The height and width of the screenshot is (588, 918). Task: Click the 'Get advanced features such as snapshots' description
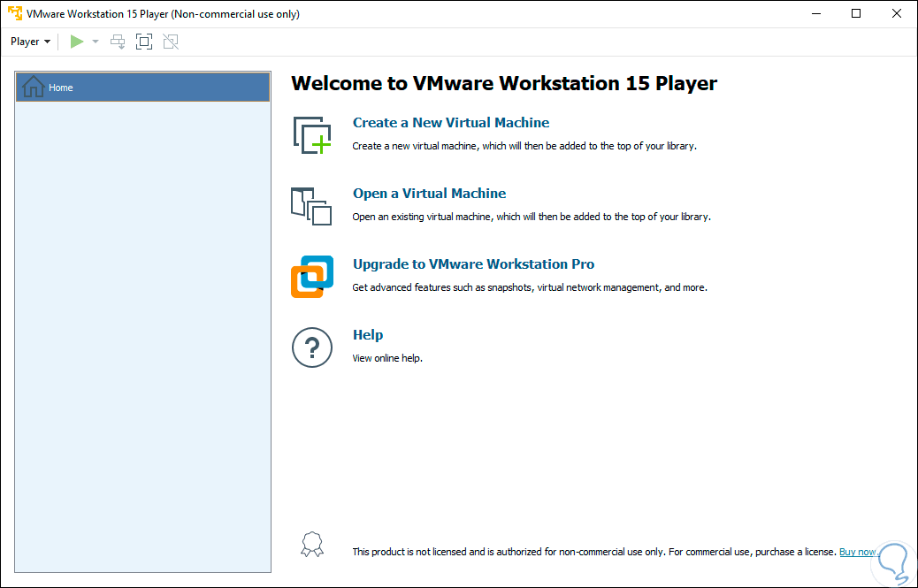[x=530, y=287]
